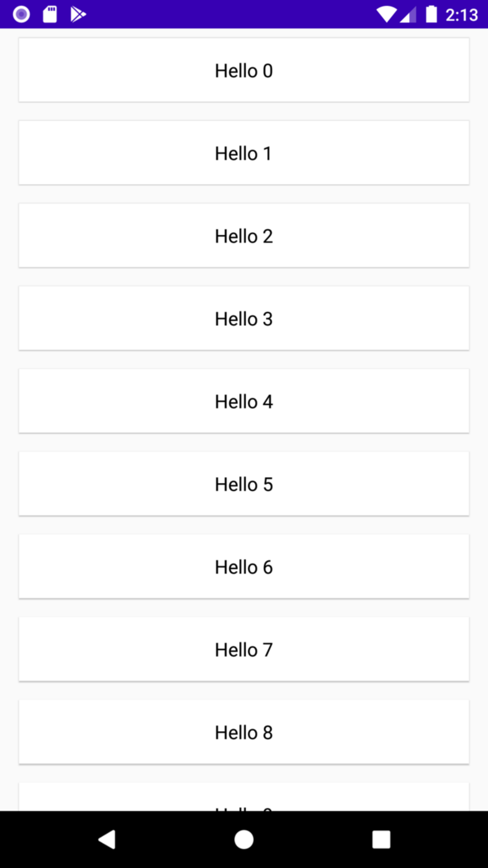Tap the circular recording status icon

point(21,14)
